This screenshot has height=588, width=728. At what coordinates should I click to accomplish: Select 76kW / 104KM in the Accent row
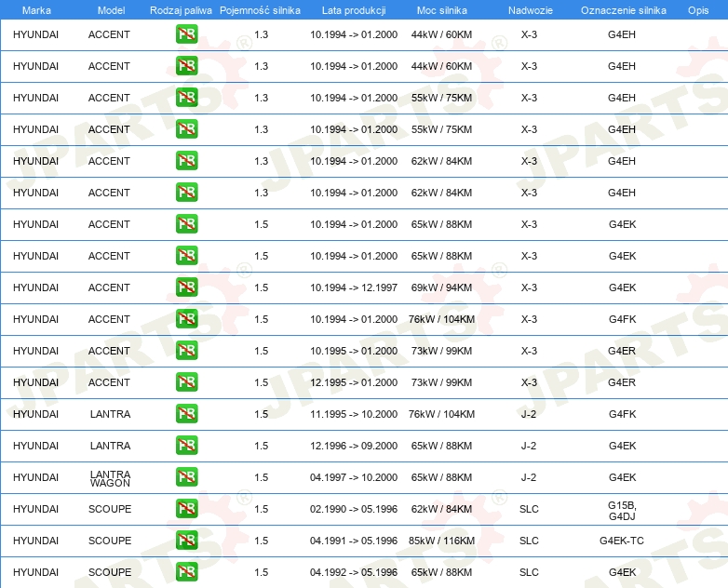click(441, 319)
